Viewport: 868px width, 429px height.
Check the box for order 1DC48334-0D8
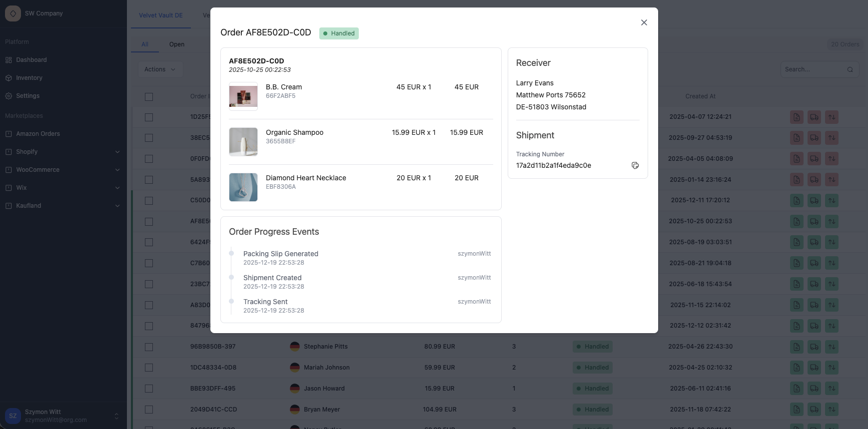[149, 368]
